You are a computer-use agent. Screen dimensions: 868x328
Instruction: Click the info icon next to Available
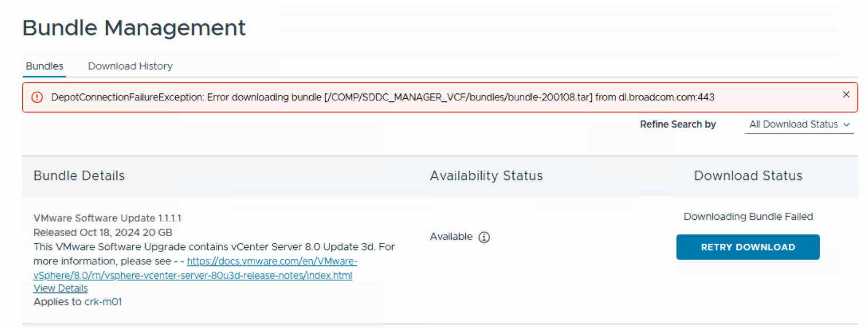coord(484,237)
